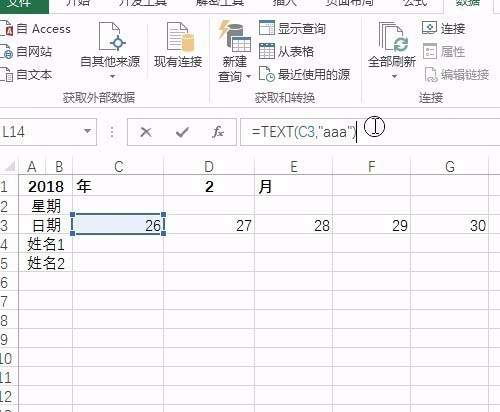500x412 pixels.
Task: Select the From Web (自网站) import icon
Action: tap(6, 52)
